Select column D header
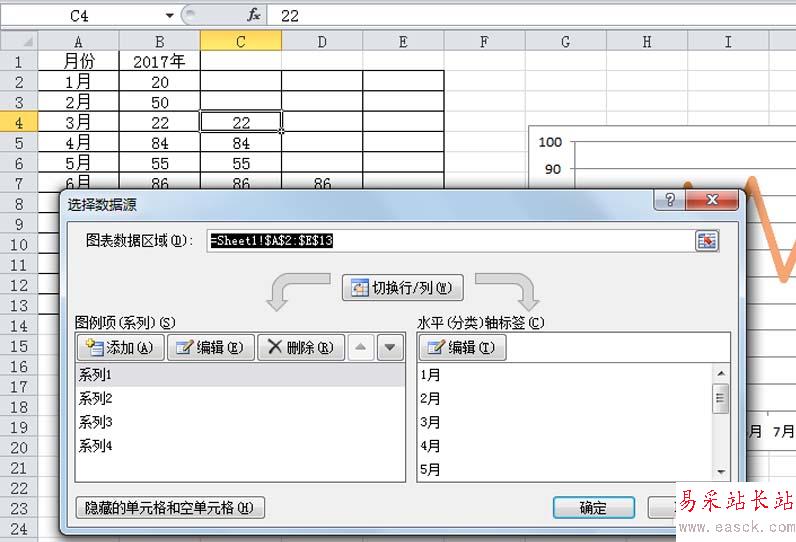The width and height of the screenshot is (796, 542). [322, 41]
